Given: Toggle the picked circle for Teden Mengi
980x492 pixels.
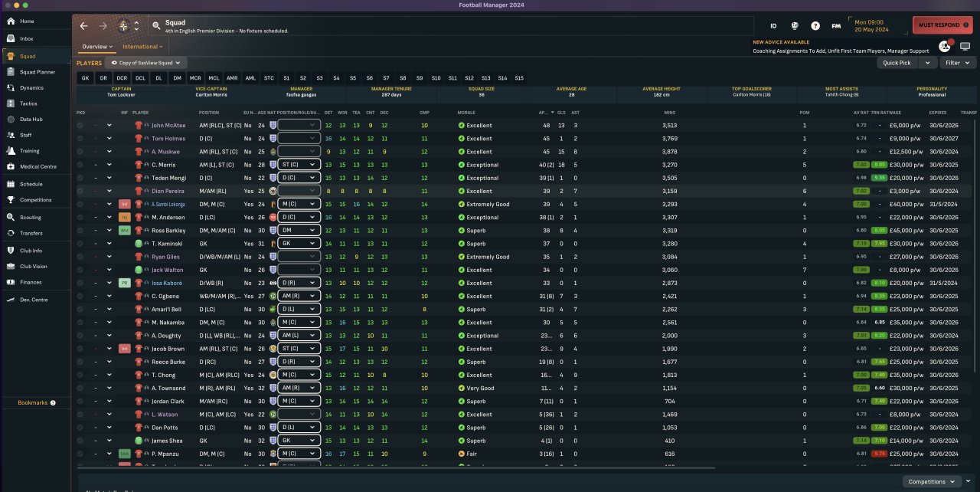Looking at the screenshot, I should click(x=80, y=178).
